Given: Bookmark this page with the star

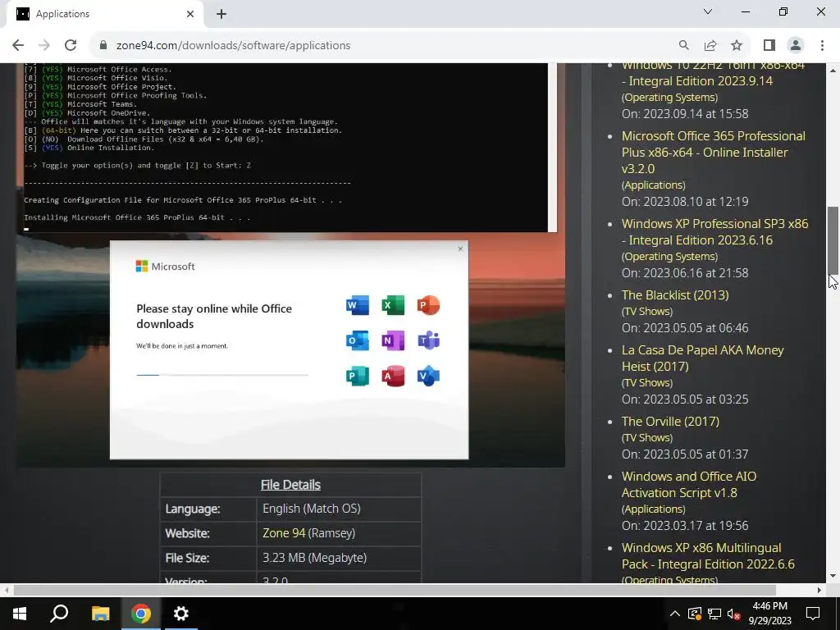Looking at the screenshot, I should point(737,46).
